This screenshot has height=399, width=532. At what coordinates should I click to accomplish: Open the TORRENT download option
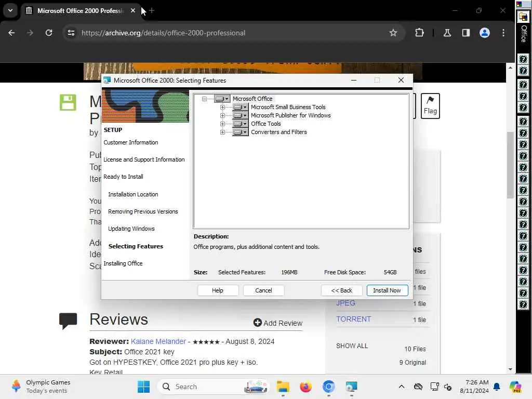click(x=353, y=320)
